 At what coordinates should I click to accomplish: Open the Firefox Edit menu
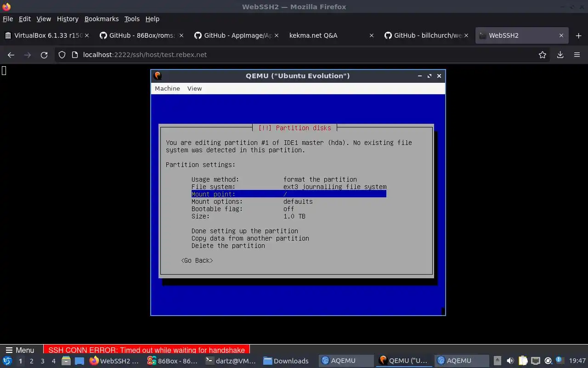pos(25,19)
